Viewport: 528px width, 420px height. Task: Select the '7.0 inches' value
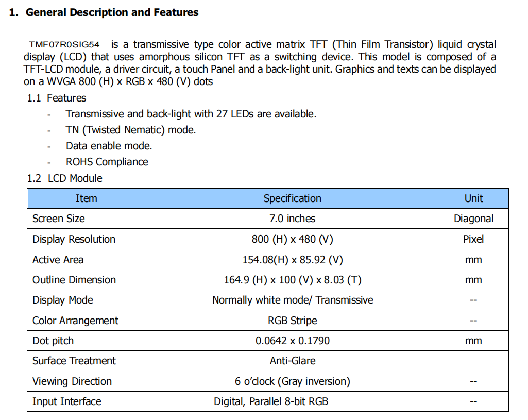pos(292,219)
